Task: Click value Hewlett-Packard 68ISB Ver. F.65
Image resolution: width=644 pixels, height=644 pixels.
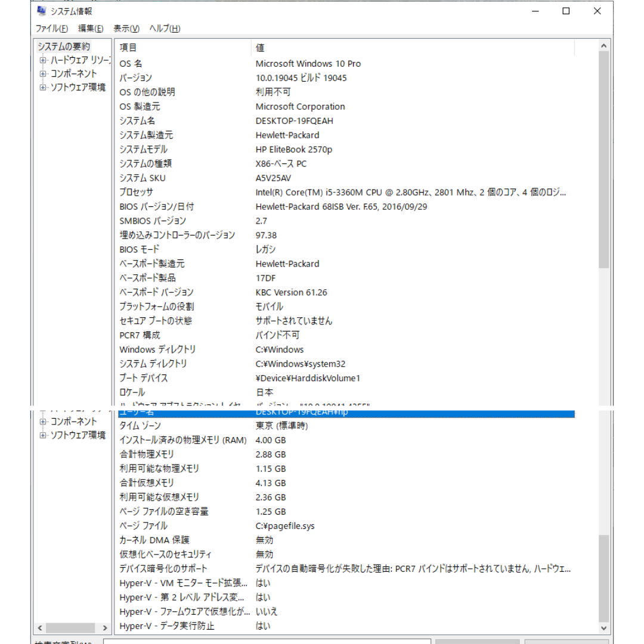Action: point(341,206)
